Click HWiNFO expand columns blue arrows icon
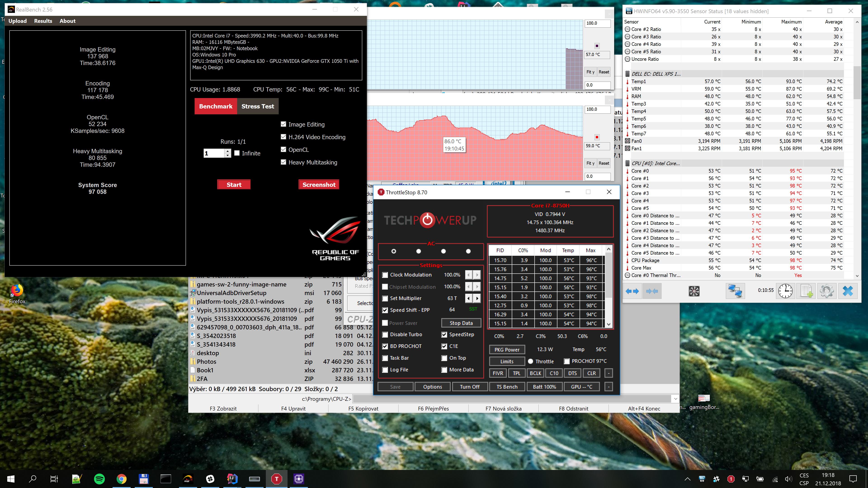 coord(632,291)
